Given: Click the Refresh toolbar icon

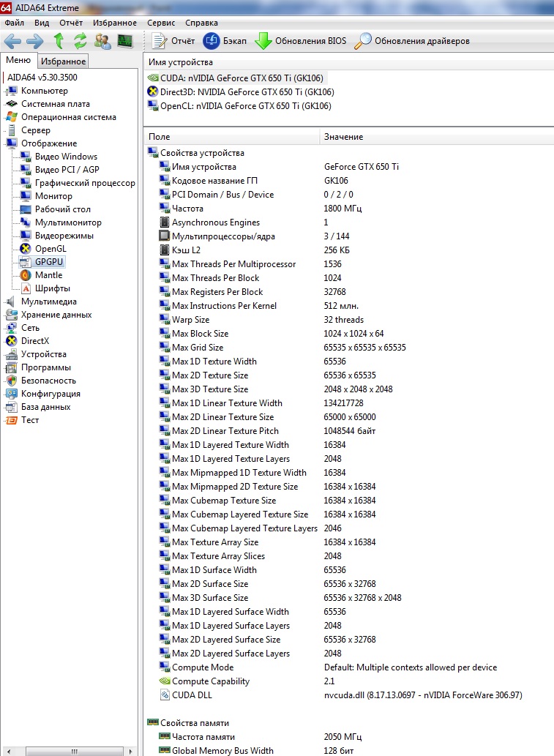Looking at the screenshot, I should point(80,41).
